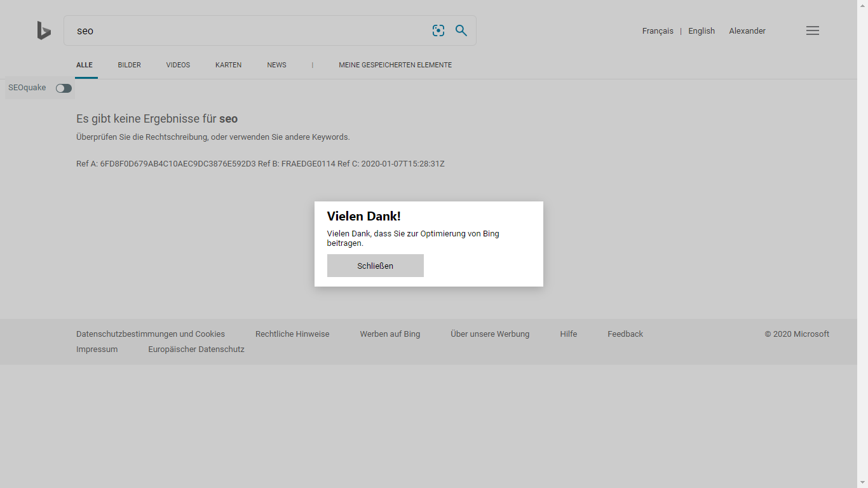This screenshot has height=488, width=868.
Task: Open the Feedback footer link
Action: pos(625,334)
